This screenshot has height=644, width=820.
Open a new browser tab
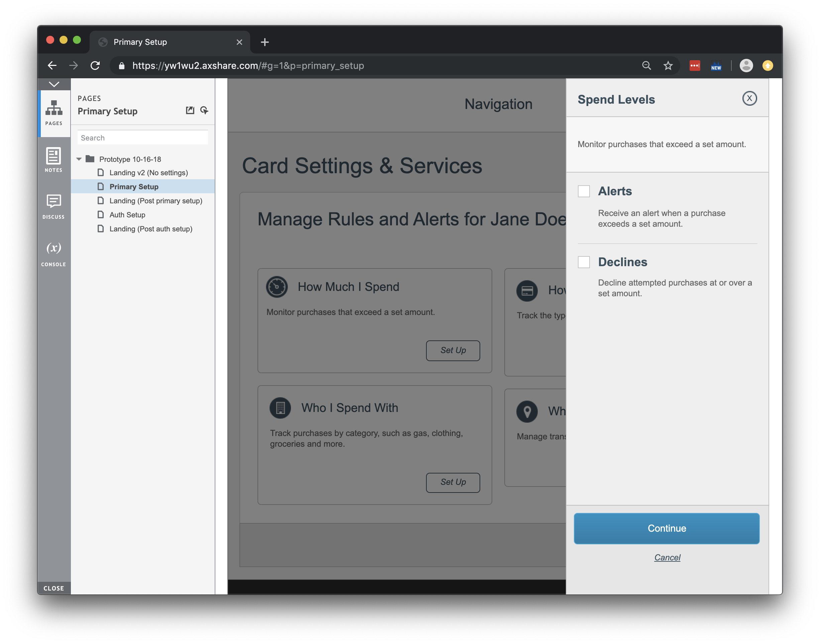pos(265,42)
